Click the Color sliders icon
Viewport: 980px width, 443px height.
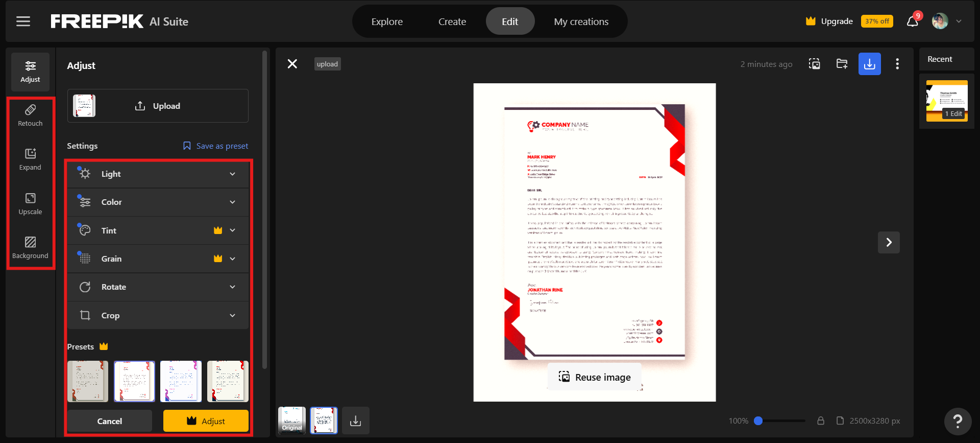click(85, 202)
